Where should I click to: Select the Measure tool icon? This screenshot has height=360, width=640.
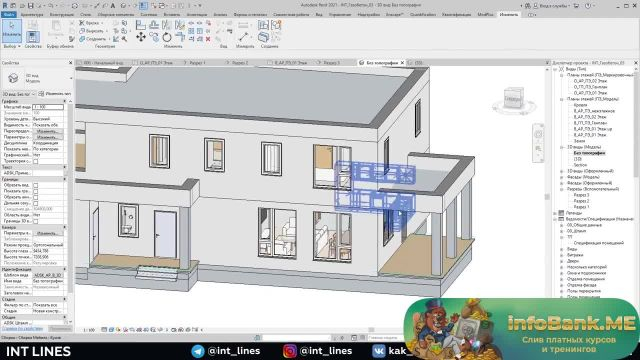click(243, 36)
